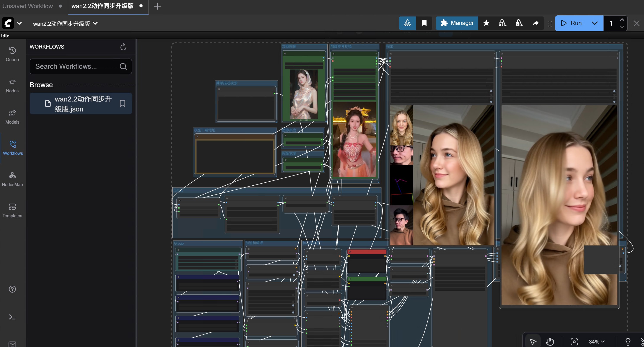This screenshot has width=644, height=347.
Task: Open the Models sidebar panel
Action: coord(12,117)
